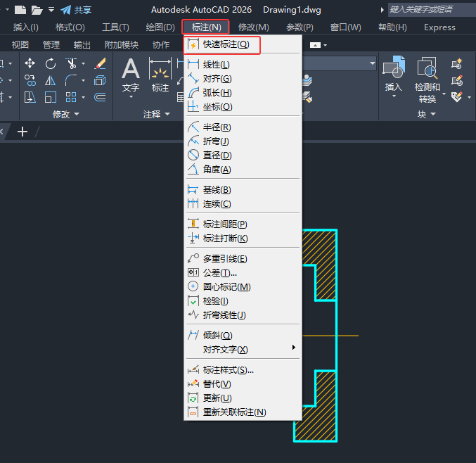The width and height of the screenshot is (476, 463).
Task: Select the Move tool icon
Action: tap(30, 63)
